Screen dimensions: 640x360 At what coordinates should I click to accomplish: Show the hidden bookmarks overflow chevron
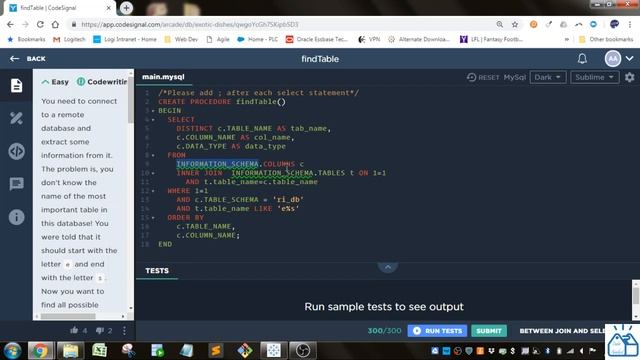point(567,40)
